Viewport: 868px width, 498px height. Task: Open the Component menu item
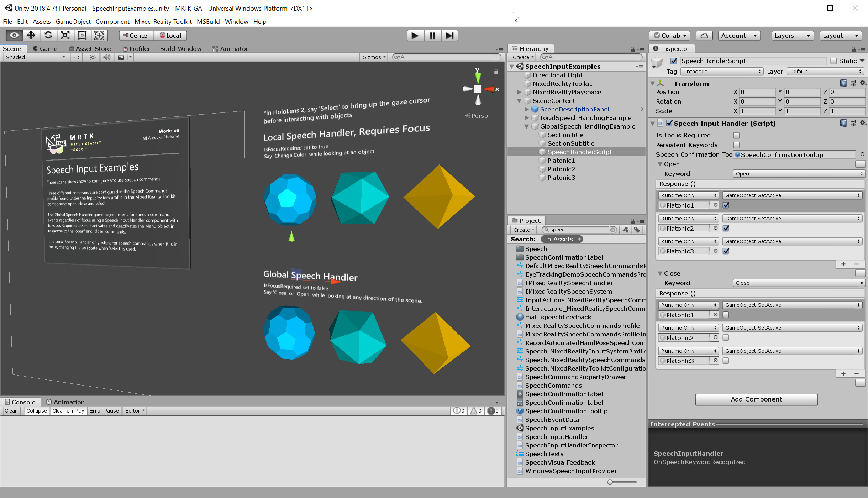point(113,21)
